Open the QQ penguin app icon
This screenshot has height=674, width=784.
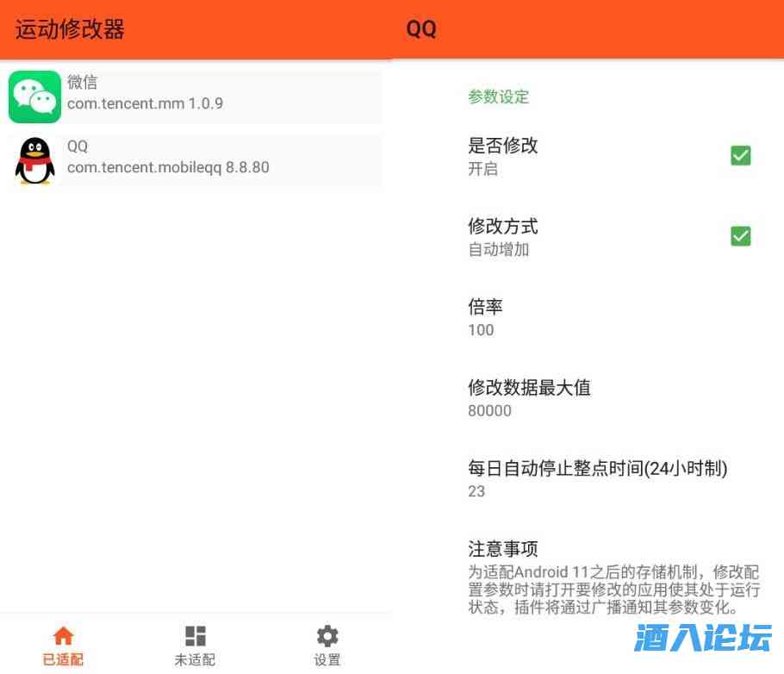pyautogui.click(x=34, y=160)
